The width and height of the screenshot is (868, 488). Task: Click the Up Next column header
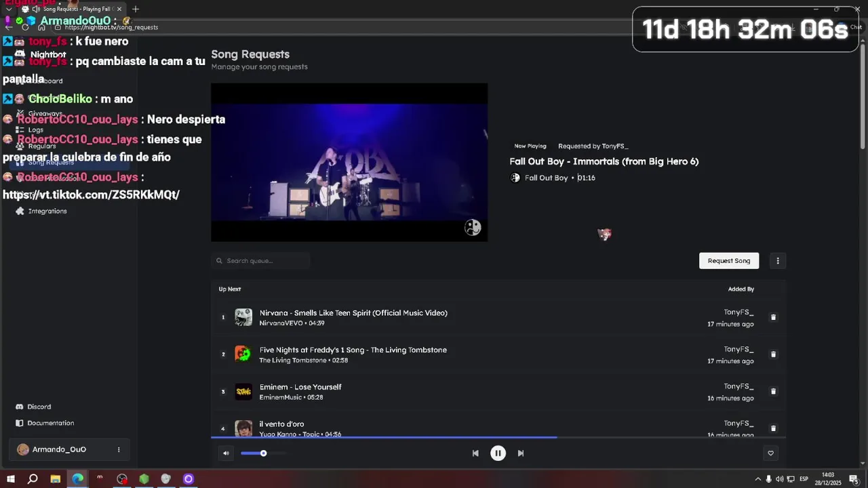pos(230,289)
